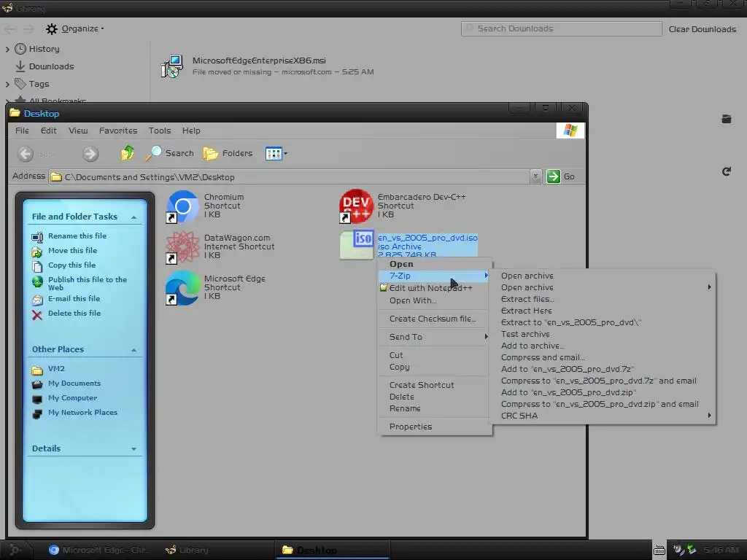Open the Tools menu
The width and height of the screenshot is (747, 560).
160,131
